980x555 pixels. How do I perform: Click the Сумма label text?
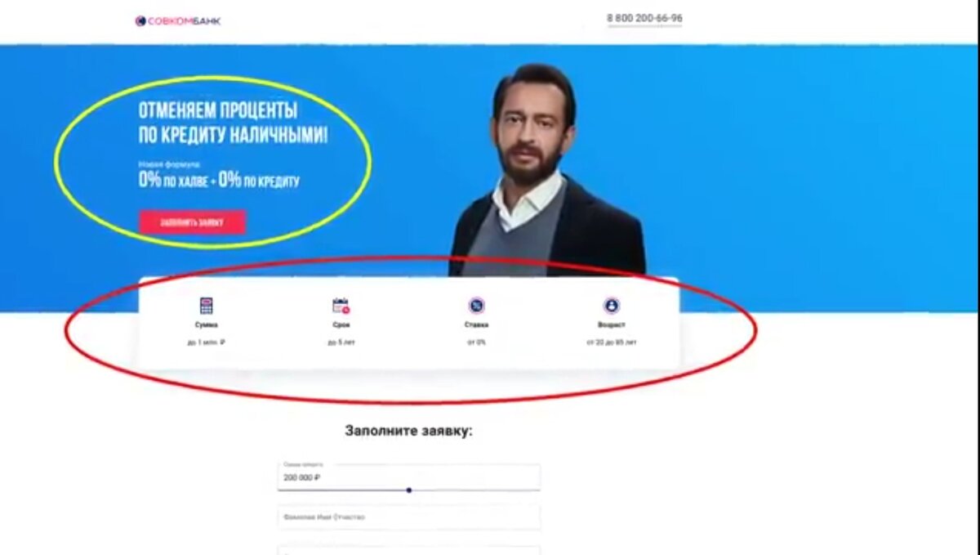pyautogui.click(x=207, y=325)
